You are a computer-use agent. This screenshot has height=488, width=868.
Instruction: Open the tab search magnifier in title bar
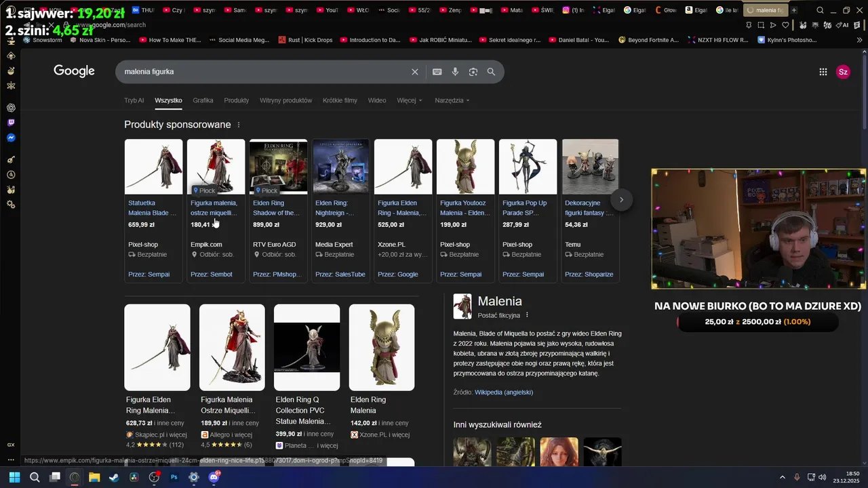click(820, 10)
